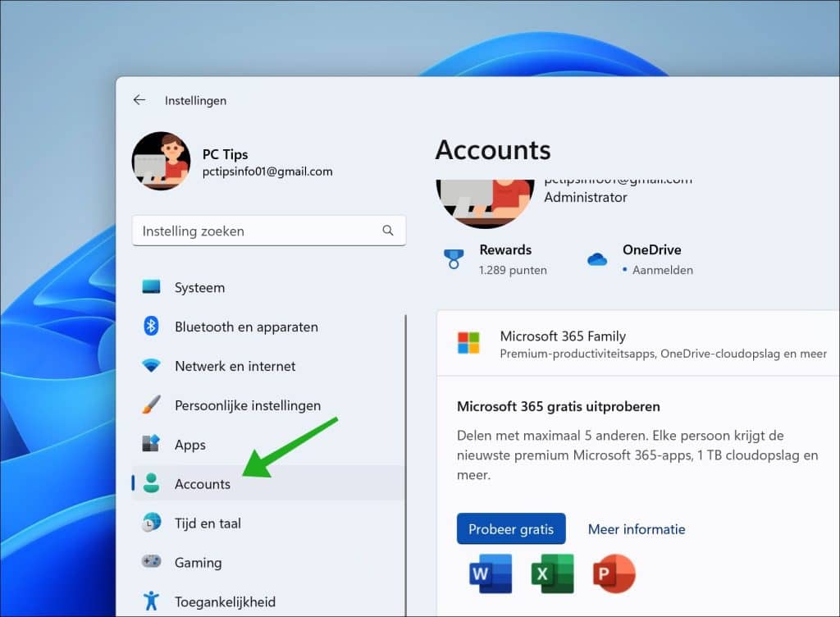Click the Wi-Fi network icon

point(151,366)
